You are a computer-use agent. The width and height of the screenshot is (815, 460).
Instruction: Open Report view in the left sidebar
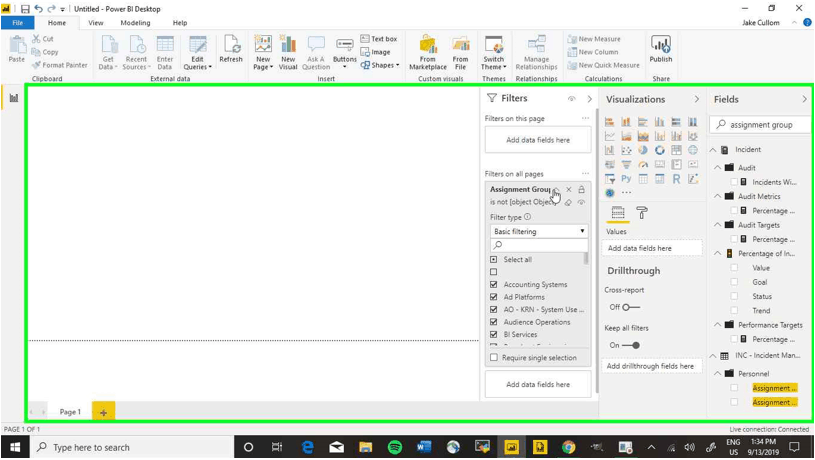point(14,98)
